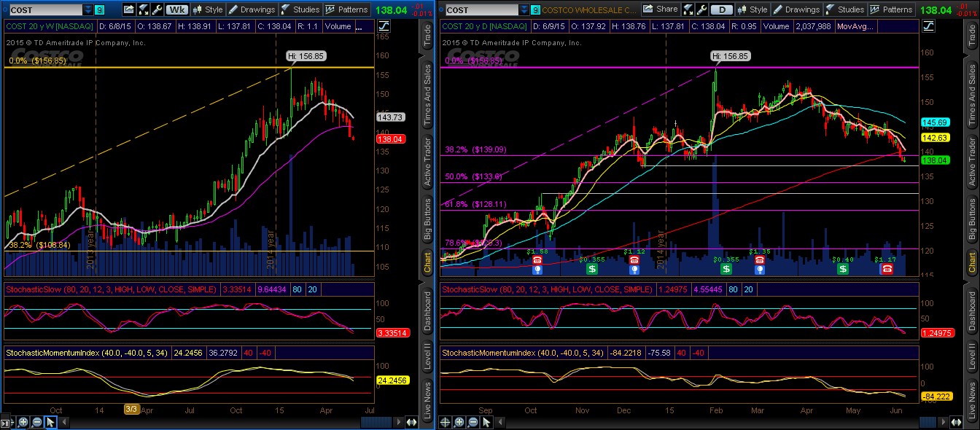Click earnings phone icon near December $1.12

tap(635, 259)
